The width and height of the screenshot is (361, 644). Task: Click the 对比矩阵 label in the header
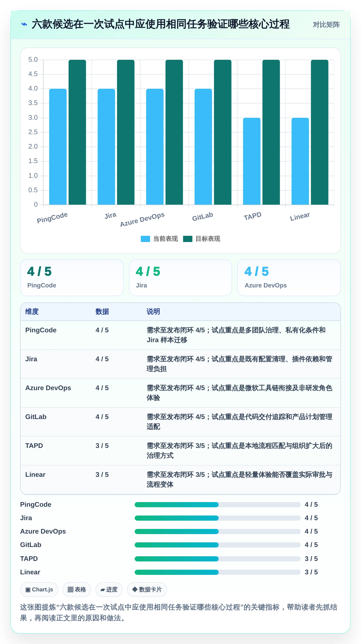click(326, 25)
